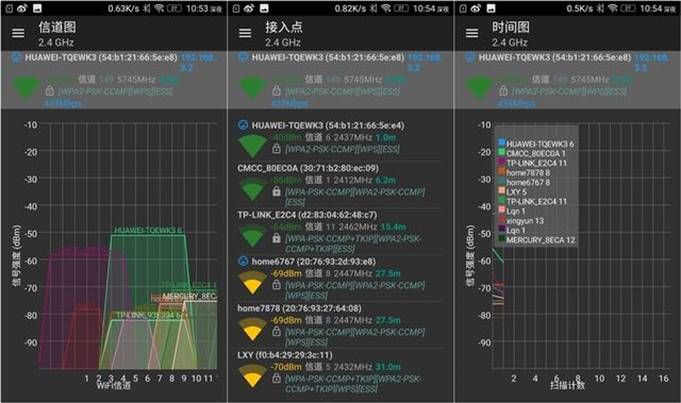Tap the 15.4m distance in TP-LINK_E2C4 row
The width and height of the screenshot is (681, 403).
pos(393,227)
